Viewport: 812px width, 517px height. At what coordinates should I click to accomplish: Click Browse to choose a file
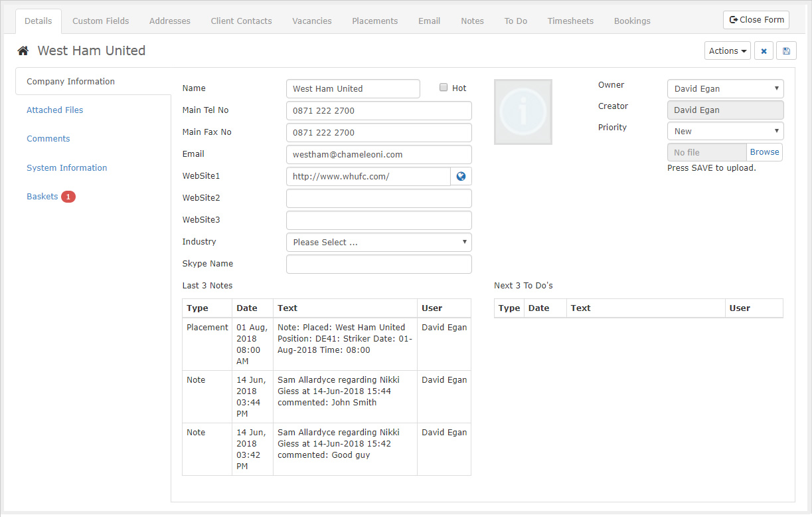click(x=765, y=152)
